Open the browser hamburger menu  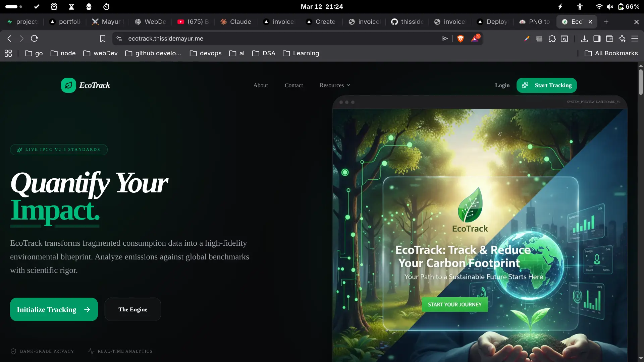point(635,39)
